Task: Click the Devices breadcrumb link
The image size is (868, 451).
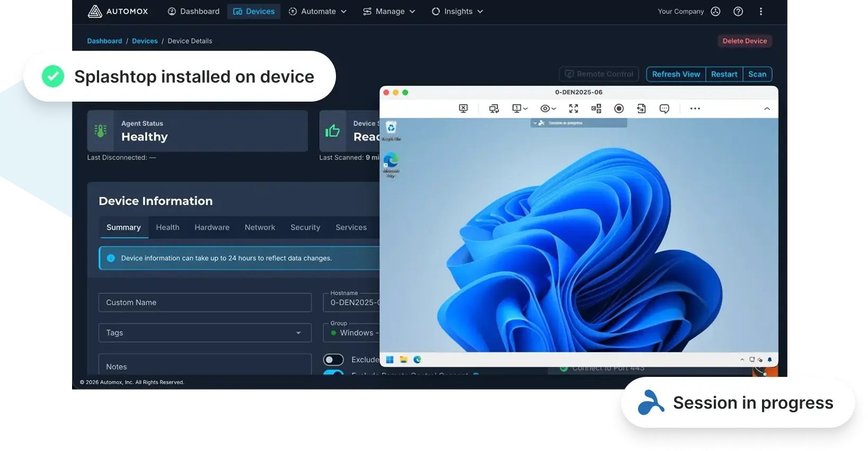Action: (145, 41)
